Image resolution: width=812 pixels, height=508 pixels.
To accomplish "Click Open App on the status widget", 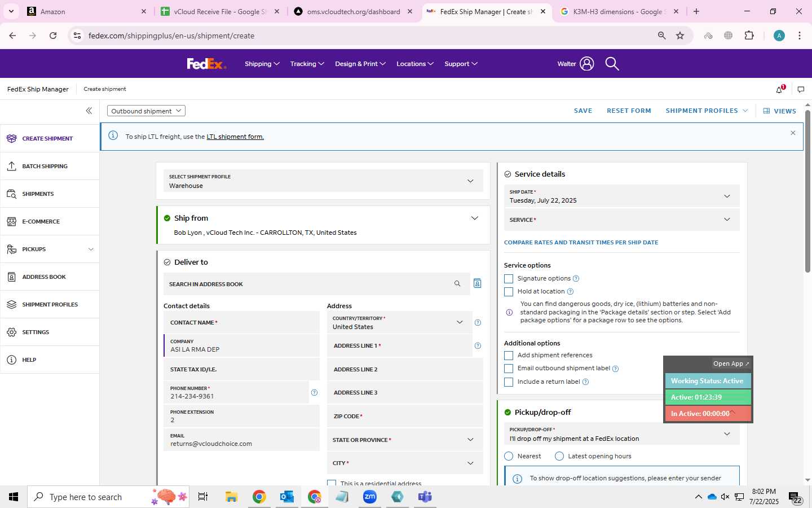I will (x=731, y=364).
